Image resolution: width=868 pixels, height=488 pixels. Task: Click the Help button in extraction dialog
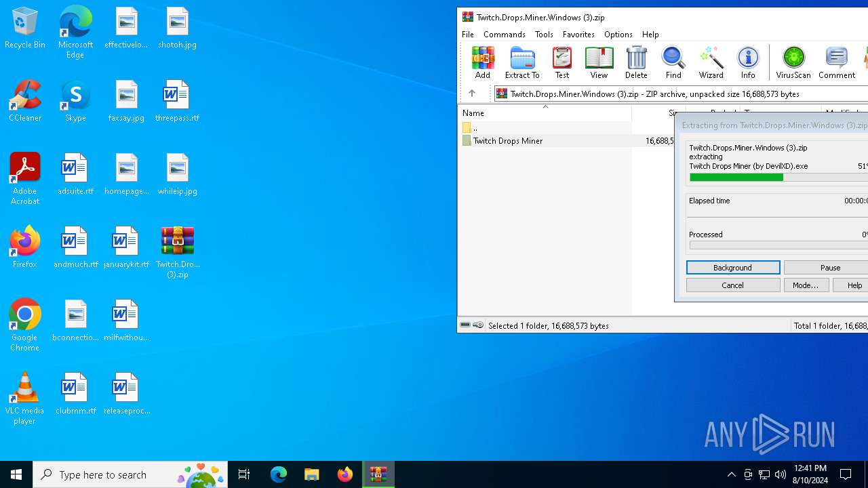(x=851, y=285)
